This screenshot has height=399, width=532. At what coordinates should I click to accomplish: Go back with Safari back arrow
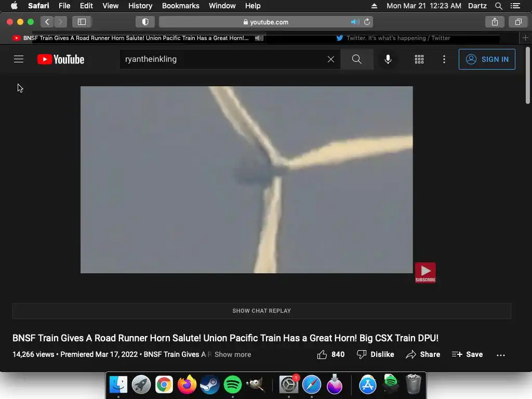[x=47, y=22]
